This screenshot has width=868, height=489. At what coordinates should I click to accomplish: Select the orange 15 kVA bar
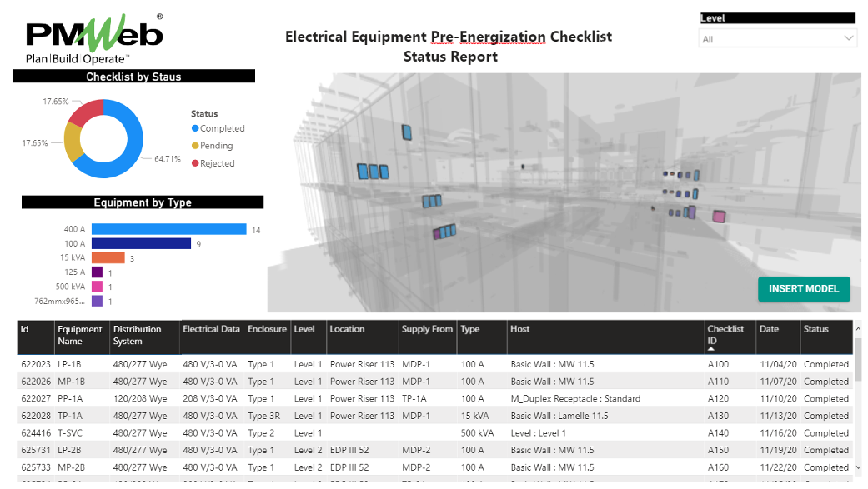[x=108, y=258]
